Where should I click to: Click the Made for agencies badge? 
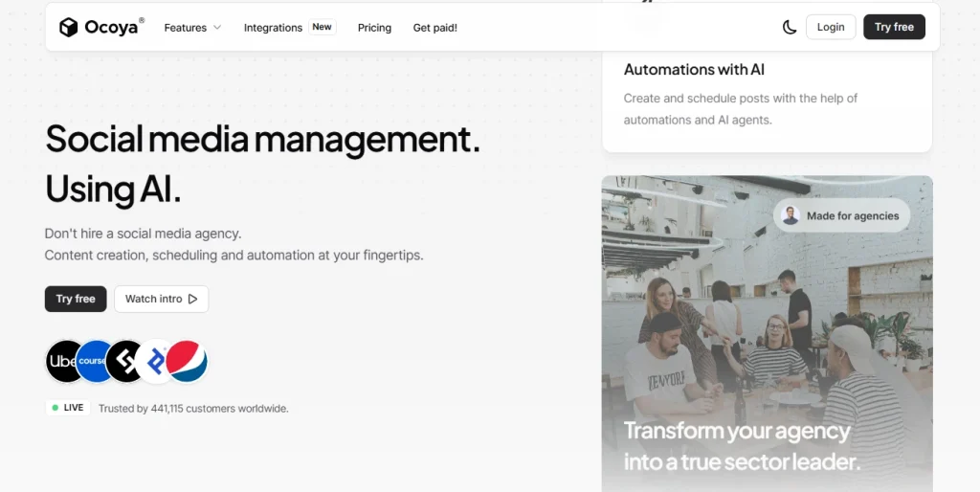click(841, 215)
